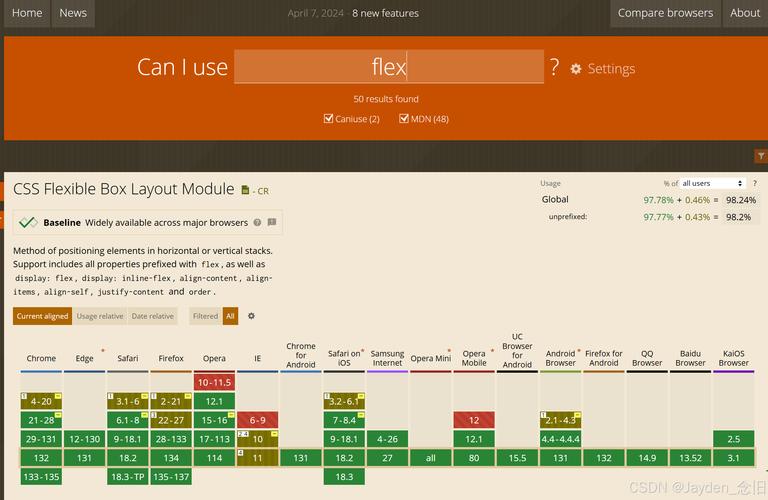The width and height of the screenshot is (768, 500).
Task: Click the CR status label
Action: click(x=263, y=191)
